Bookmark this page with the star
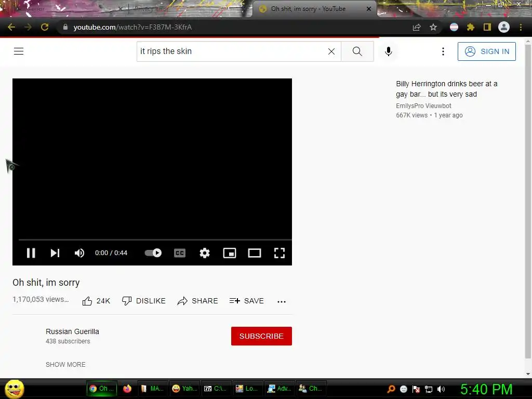 click(433, 27)
